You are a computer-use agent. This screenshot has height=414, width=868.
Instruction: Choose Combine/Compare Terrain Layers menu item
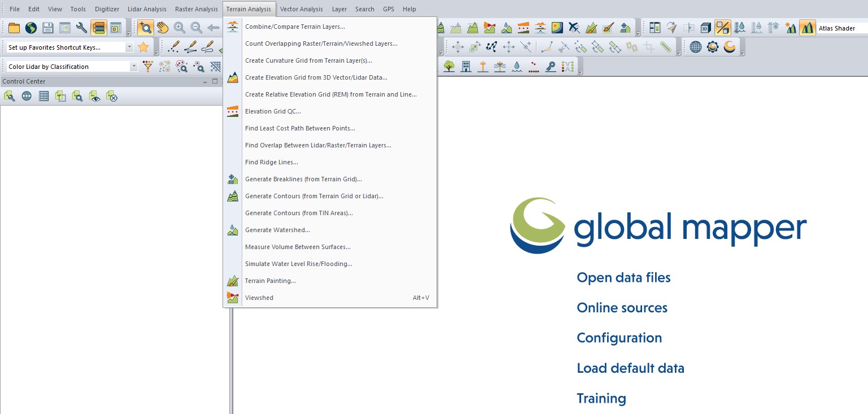(329, 27)
